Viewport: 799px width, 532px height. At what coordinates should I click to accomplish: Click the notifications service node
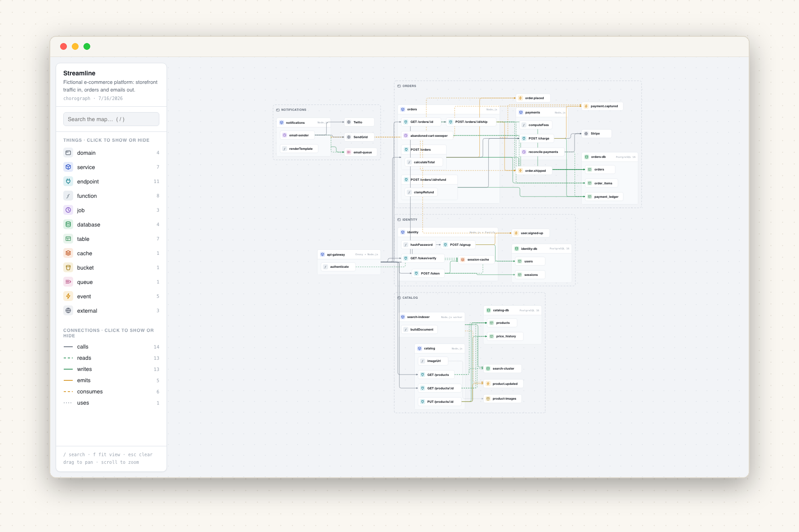coord(303,122)
